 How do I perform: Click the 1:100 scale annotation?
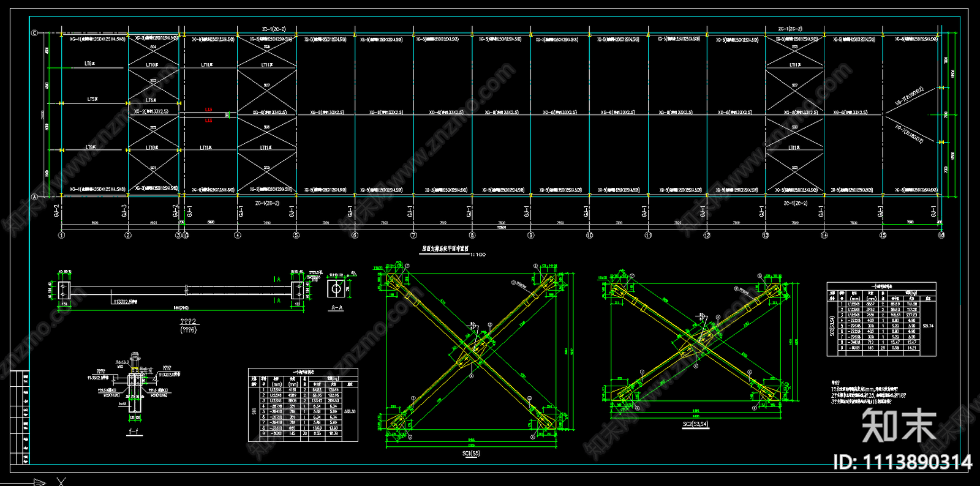[478, 254]
